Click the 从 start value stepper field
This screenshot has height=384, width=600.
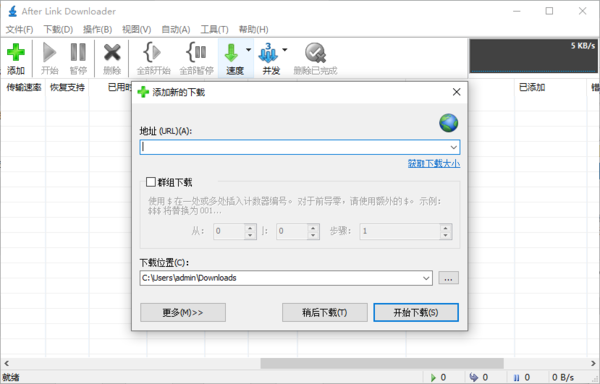tap(235, 231)
